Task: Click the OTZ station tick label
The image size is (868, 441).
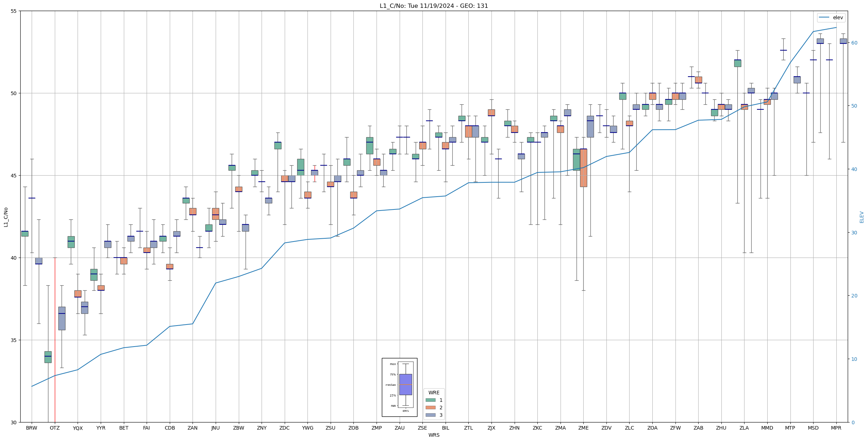Action: pos(54,428)
